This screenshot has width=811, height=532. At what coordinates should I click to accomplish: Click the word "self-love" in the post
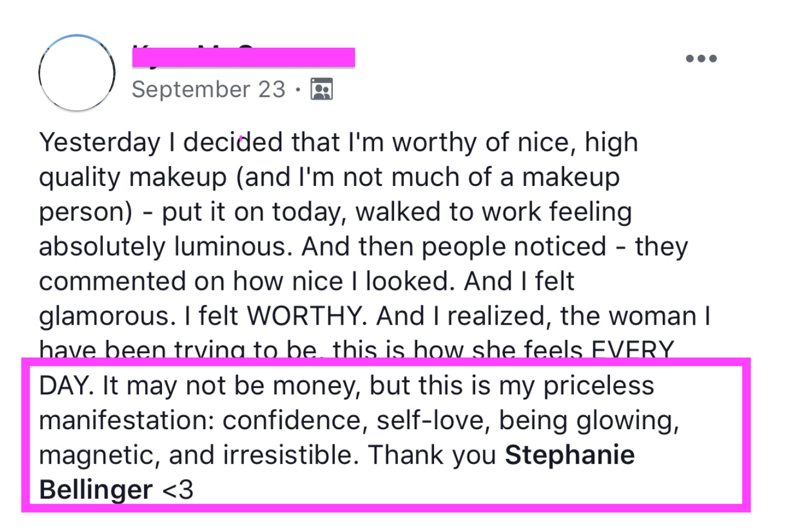pyautogui.click(x=429, y=420)
